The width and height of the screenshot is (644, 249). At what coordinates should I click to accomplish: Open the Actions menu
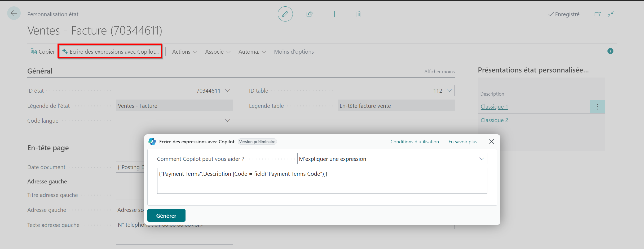[x=185, y=52]
